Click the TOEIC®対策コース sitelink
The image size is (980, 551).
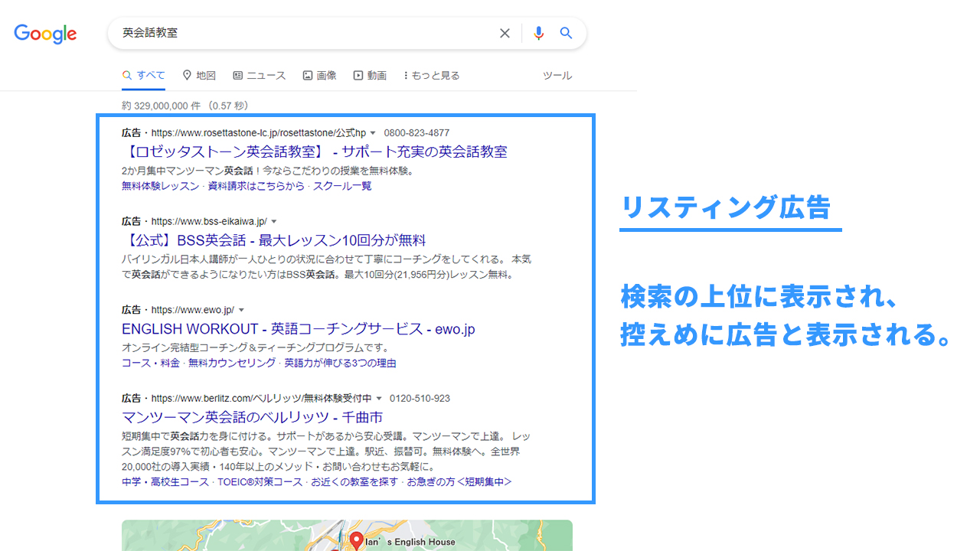tap(260, 481)
